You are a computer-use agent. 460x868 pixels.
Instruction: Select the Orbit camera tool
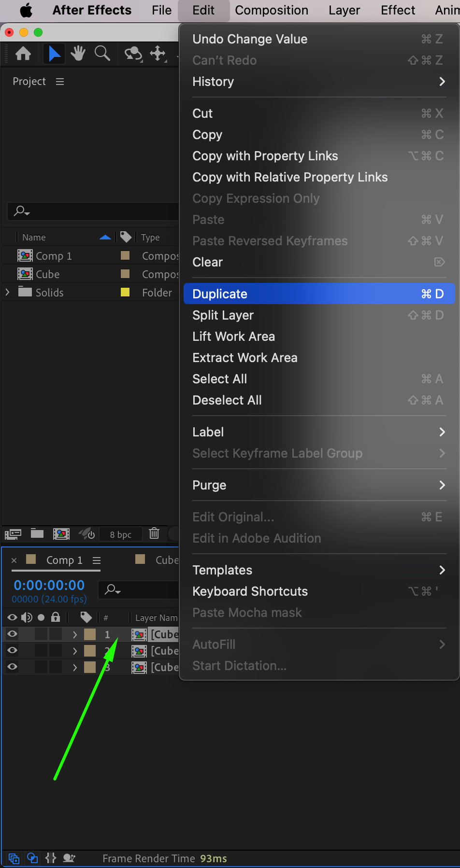point(133,54)
